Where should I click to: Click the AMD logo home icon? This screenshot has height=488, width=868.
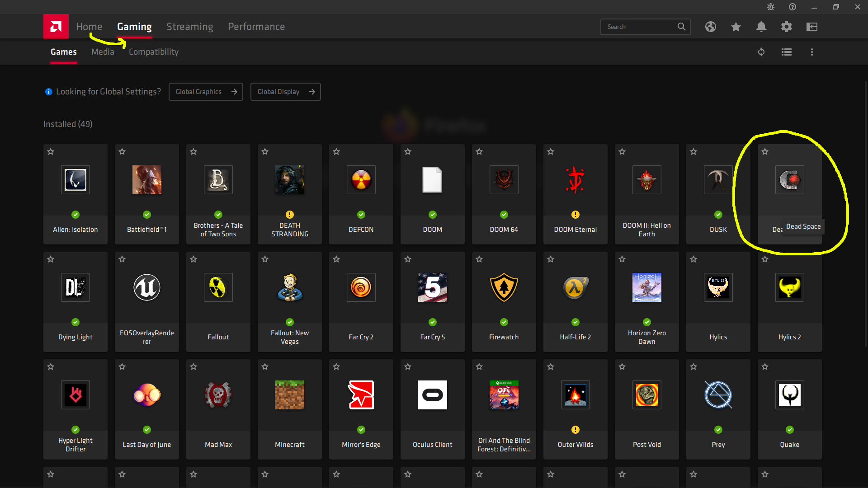point(56,27)
